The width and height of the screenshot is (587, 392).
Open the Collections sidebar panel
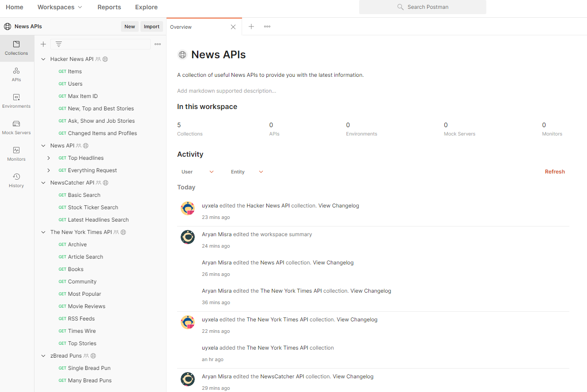[x=16, y=48]
